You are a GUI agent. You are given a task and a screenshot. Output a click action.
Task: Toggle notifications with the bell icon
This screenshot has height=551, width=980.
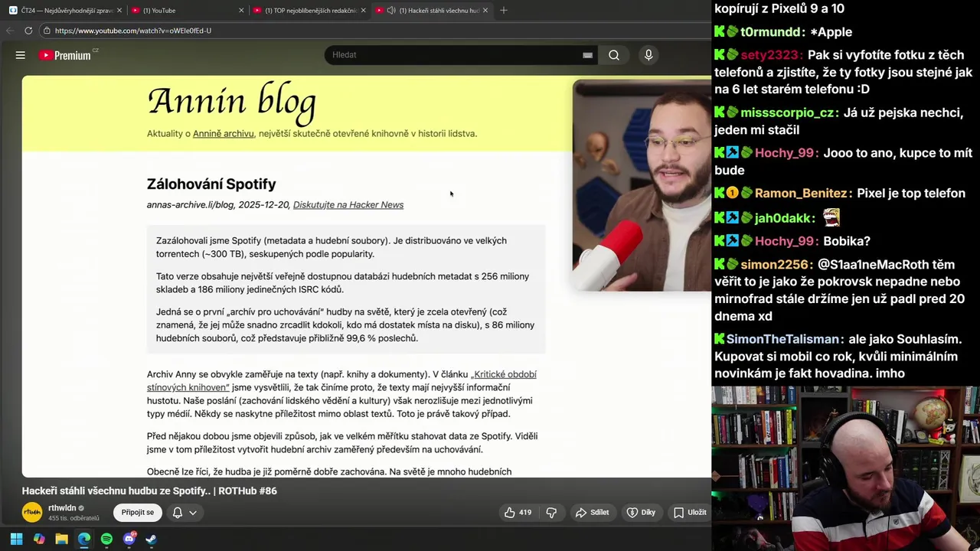[177, 513]
